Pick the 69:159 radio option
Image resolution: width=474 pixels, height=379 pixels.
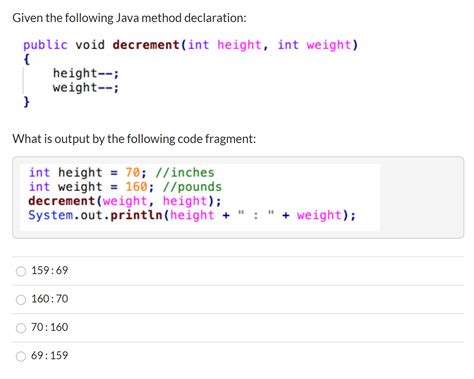click(x=21, y=356)
